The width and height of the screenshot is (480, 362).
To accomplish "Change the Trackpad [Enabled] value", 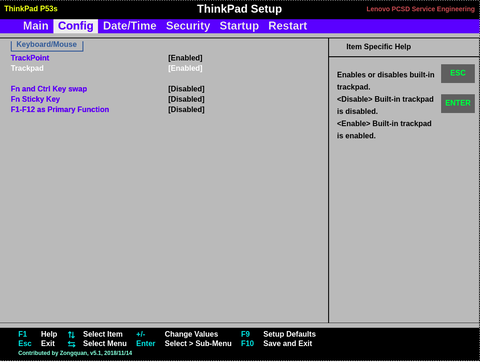I will pos(185,68).
